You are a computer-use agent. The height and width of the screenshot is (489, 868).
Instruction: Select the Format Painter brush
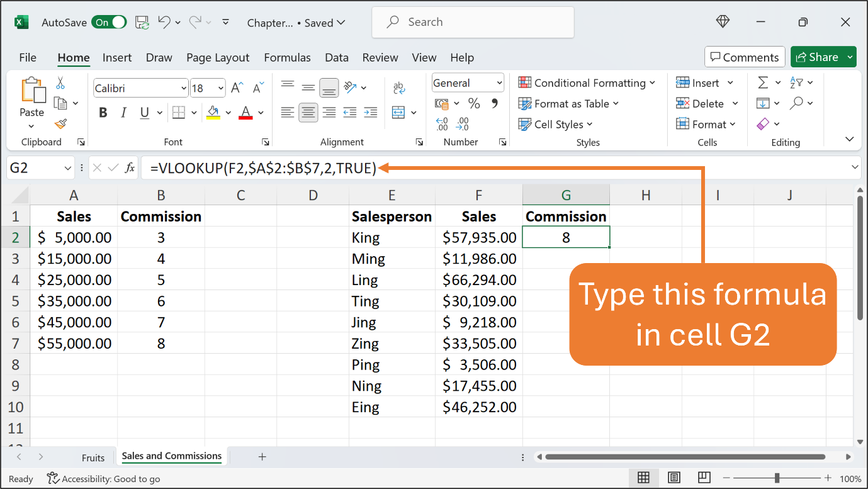(60, 124)
